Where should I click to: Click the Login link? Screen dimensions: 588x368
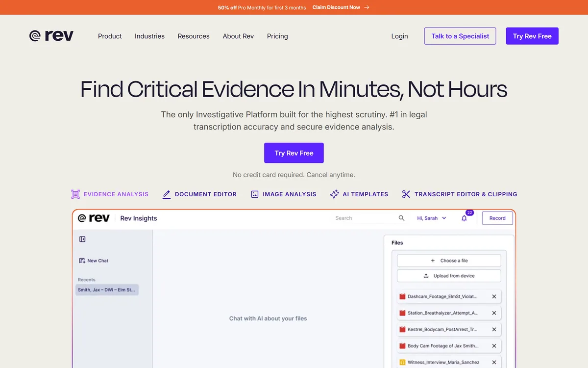pos(400,36)
